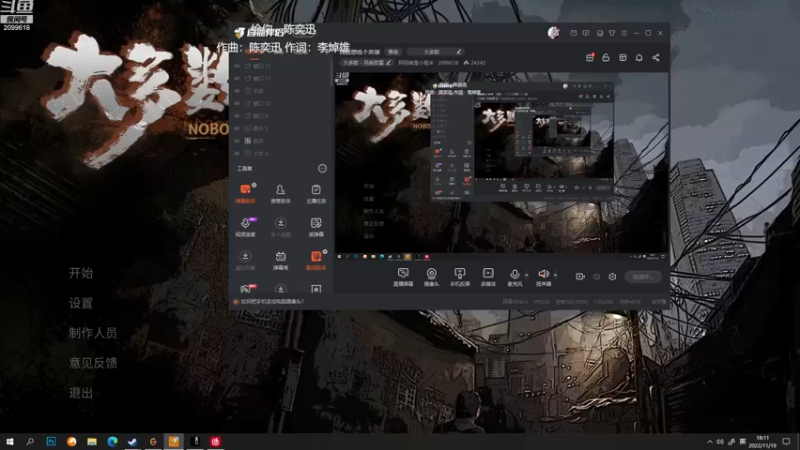Open the taskbar volume control
This screenshot has height=450, width=800.
[720, 441]
